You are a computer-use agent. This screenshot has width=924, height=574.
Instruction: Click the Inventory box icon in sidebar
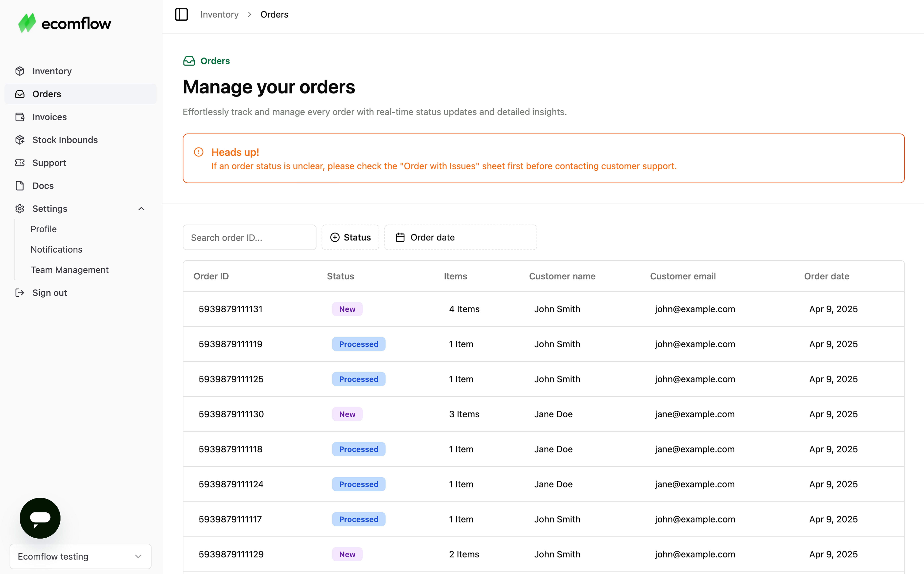pos(20,71)
